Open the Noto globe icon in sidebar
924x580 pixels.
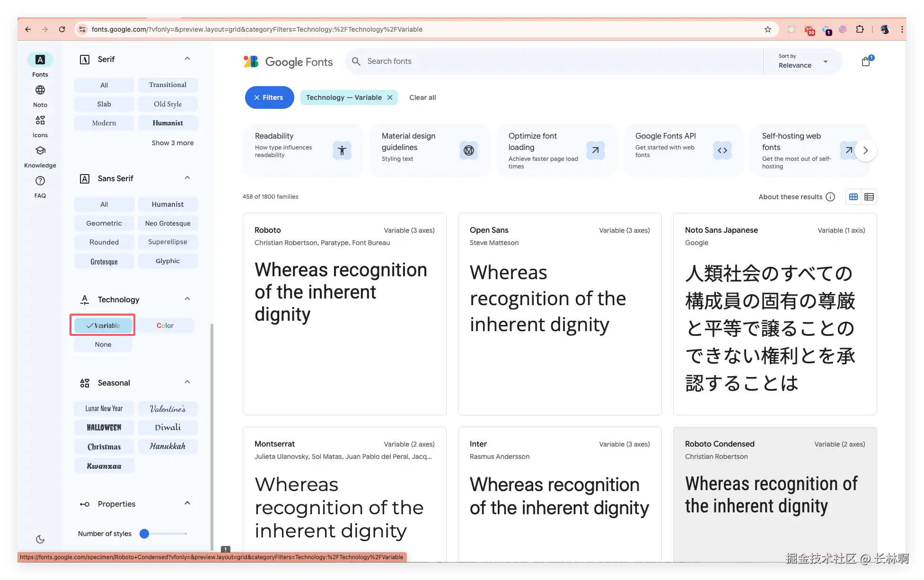[x=40, y=90]
